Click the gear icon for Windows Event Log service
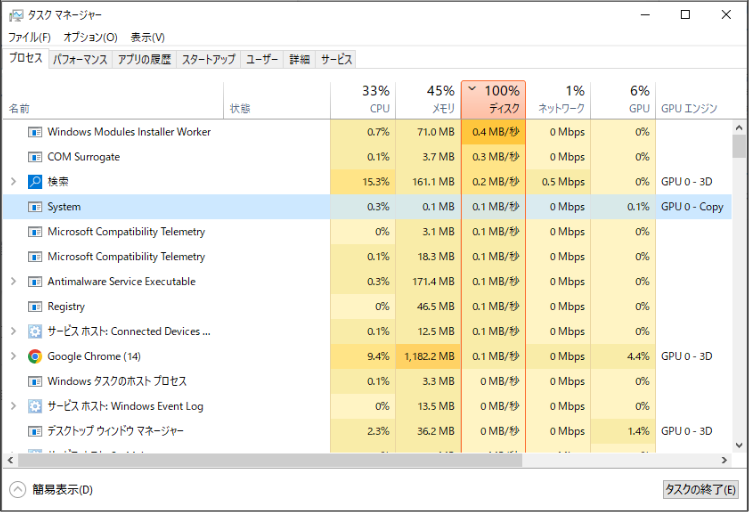Image resolution: width=750 pixels, height=513 pixels. [35, 406]
